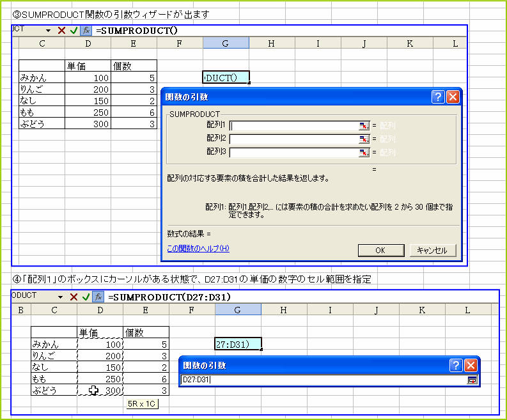Expand the name box dropdown in lower screenshot
Viewport: 507px width, 420px height.
click(60, 297)
